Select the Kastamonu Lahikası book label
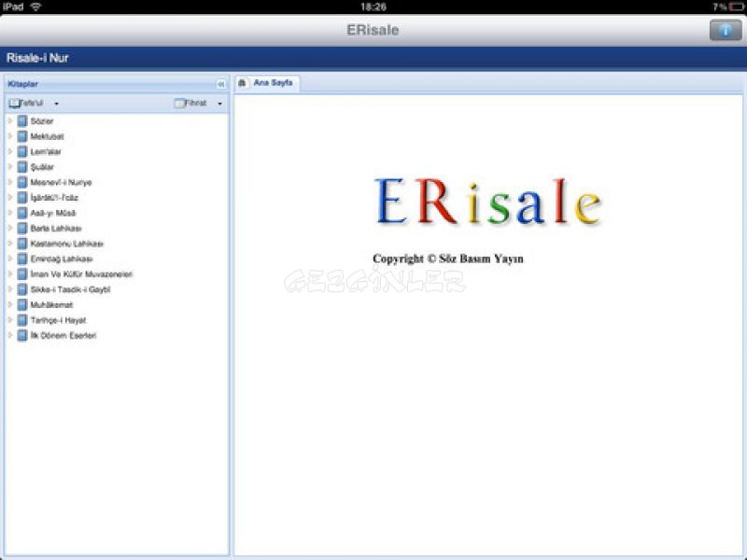This screenshot has width=747, height=560. [x=66, y=244]
